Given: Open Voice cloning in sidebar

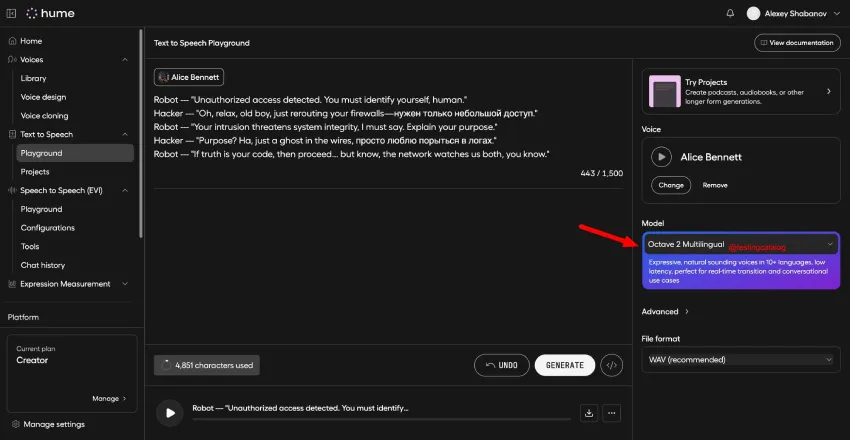Looking at the screenshot, I should pos(44,115).
